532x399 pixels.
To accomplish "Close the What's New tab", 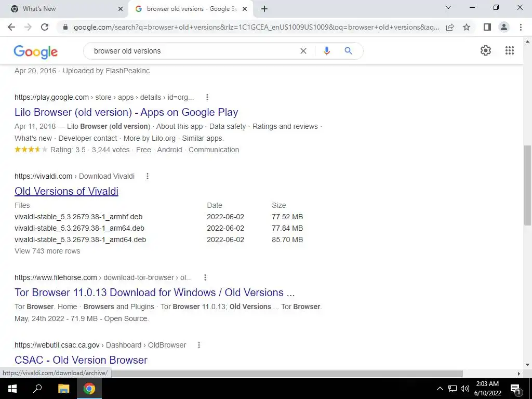I will click(x=121, y=9).
